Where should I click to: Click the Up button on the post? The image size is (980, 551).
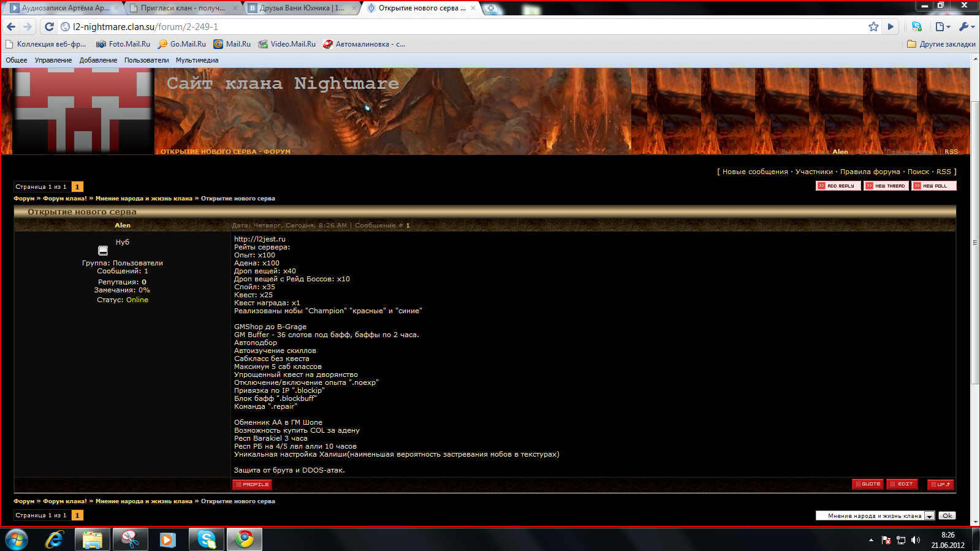click(941, 485)
